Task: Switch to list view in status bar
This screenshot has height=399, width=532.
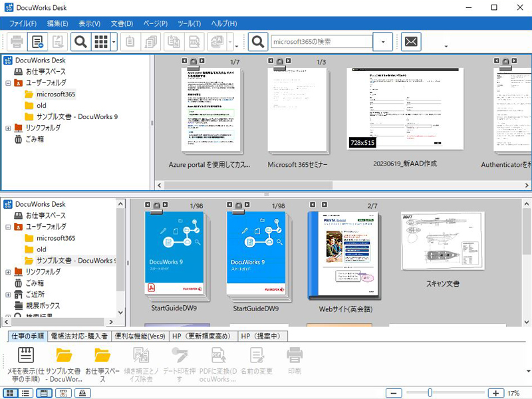Action: tap(25, 393)
